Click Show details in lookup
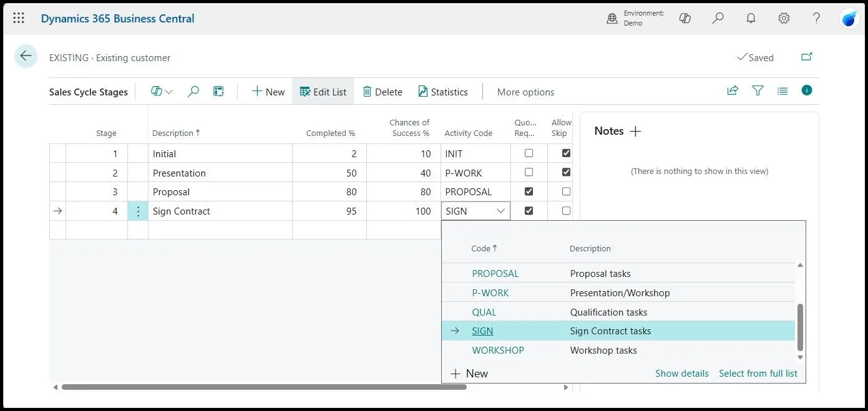 682,374
